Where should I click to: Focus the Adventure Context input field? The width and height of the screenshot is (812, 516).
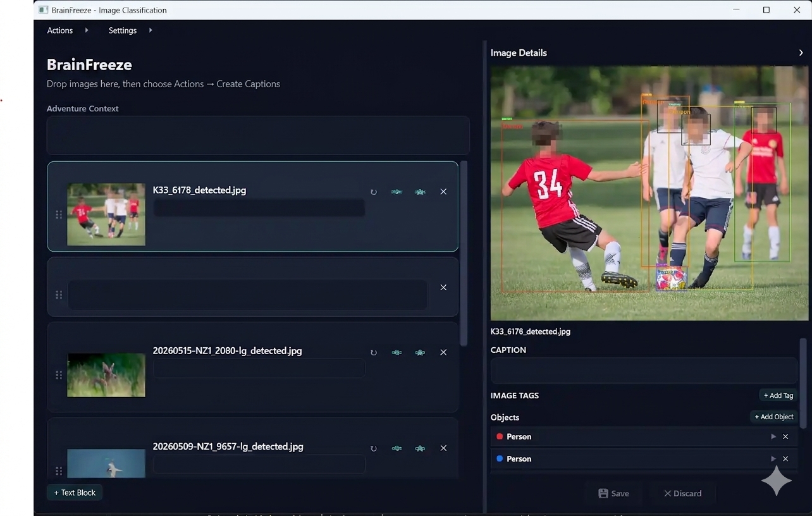[258, 135]
